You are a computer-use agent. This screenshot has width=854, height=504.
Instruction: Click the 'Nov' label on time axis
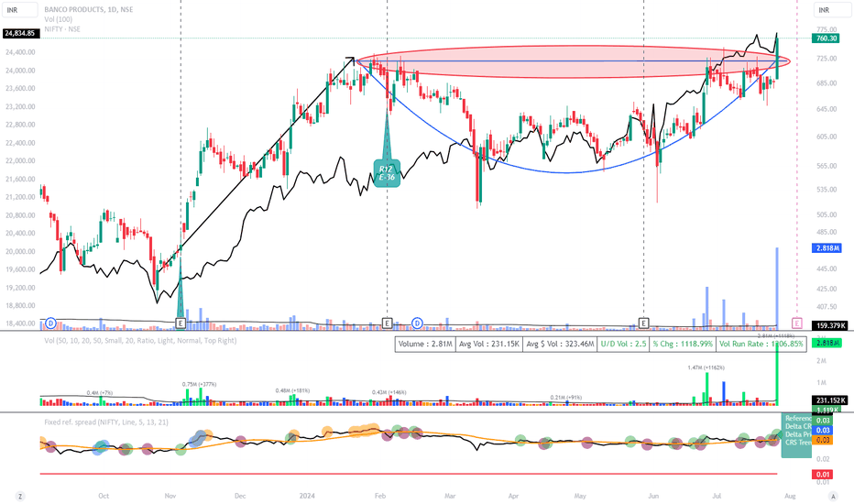pyautogui.click(x=170, y=496)
